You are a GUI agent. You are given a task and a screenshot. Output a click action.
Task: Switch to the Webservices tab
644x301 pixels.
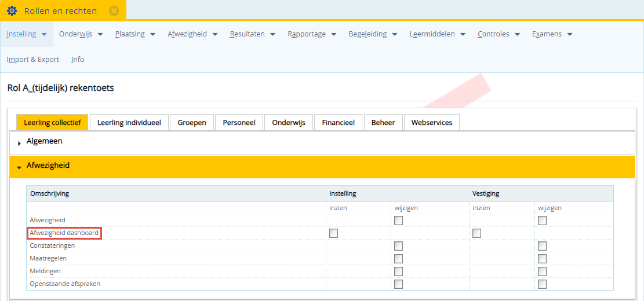pos(432,122)
